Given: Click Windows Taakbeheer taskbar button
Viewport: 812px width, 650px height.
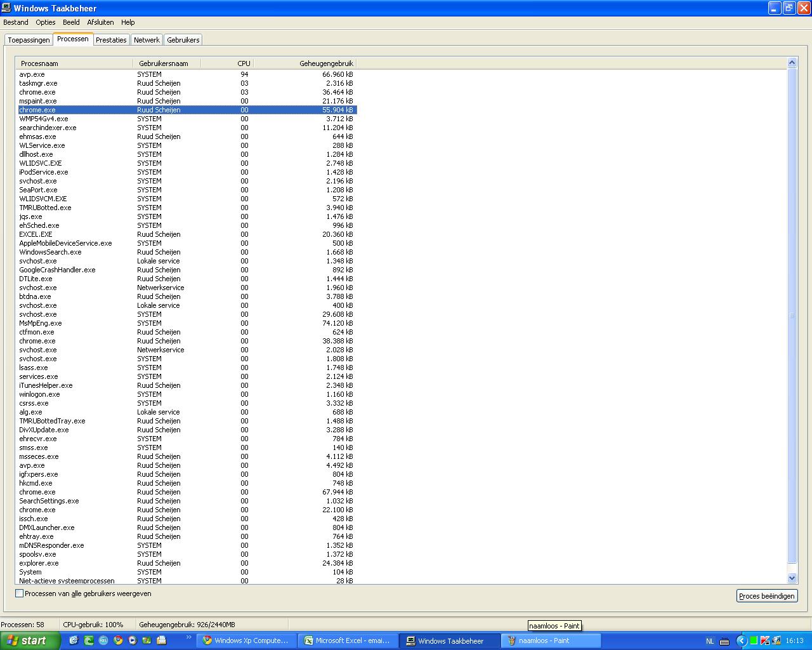Looking at the screenshot, I should pyautogui.click(x=449, y=640).
